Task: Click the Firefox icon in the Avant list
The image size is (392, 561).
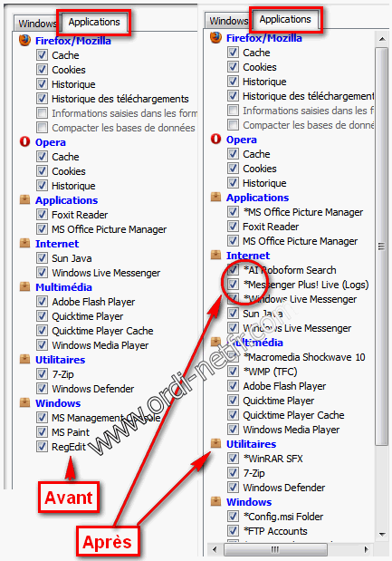Action: pyautogui.click(x=24, y=41)
